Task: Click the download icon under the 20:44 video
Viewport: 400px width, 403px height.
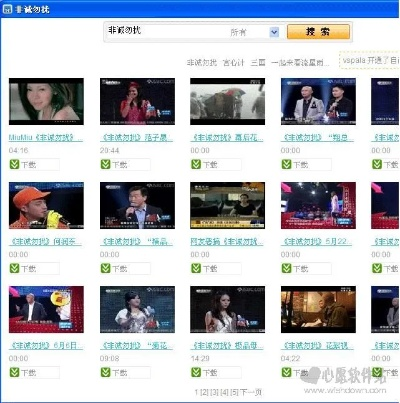Action: 105,164
